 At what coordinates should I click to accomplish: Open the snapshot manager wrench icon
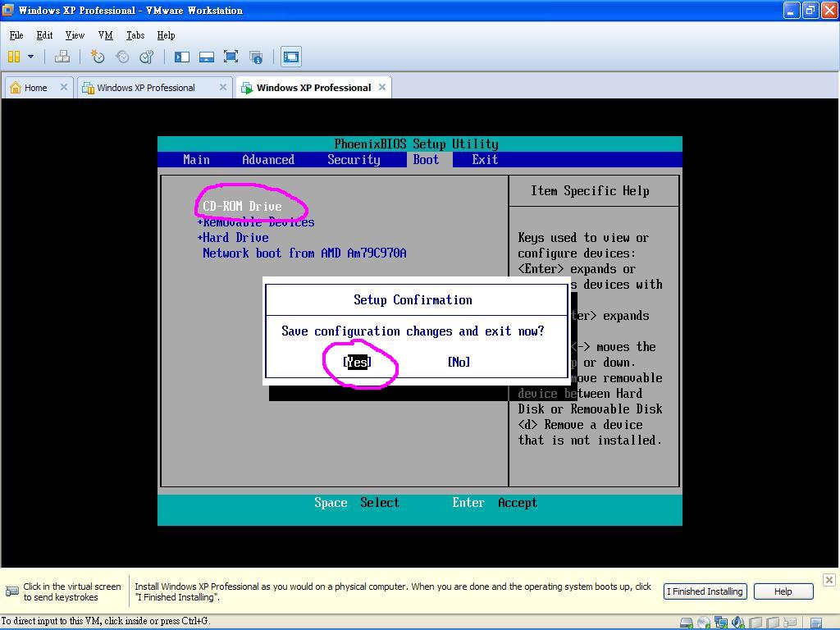(x=146, y=57)
